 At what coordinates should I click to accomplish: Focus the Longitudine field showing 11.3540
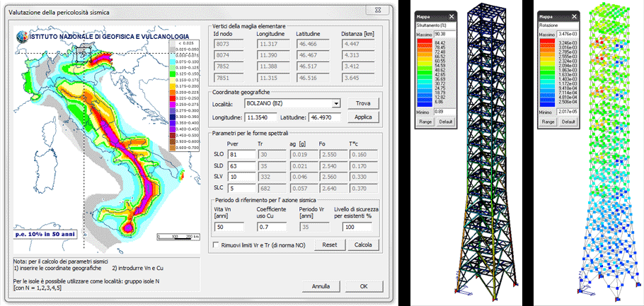pos(261,118)
